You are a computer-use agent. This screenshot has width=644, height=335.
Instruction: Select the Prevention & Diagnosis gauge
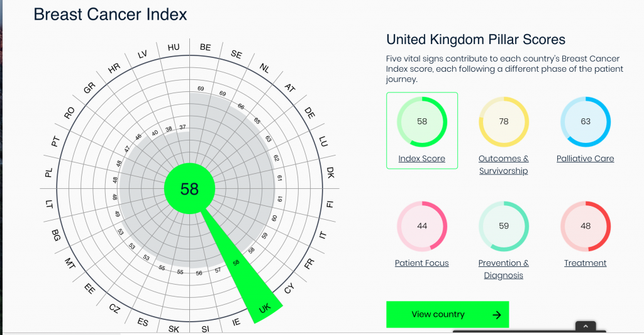pos(504,226)
